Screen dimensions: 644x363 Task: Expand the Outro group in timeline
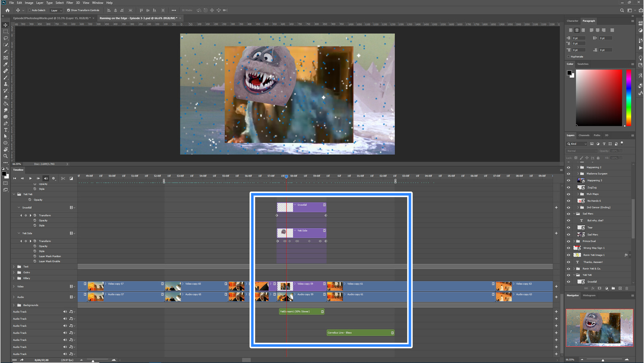pyautogui.click(x=14, y=272)
